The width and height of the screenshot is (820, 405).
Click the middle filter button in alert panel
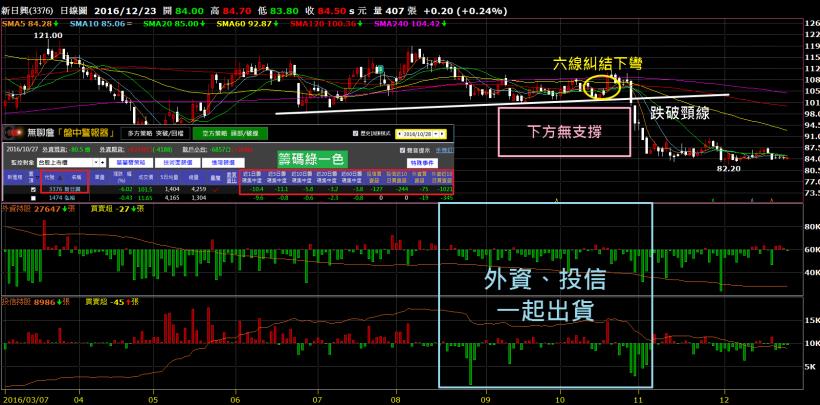click(177, 163)
